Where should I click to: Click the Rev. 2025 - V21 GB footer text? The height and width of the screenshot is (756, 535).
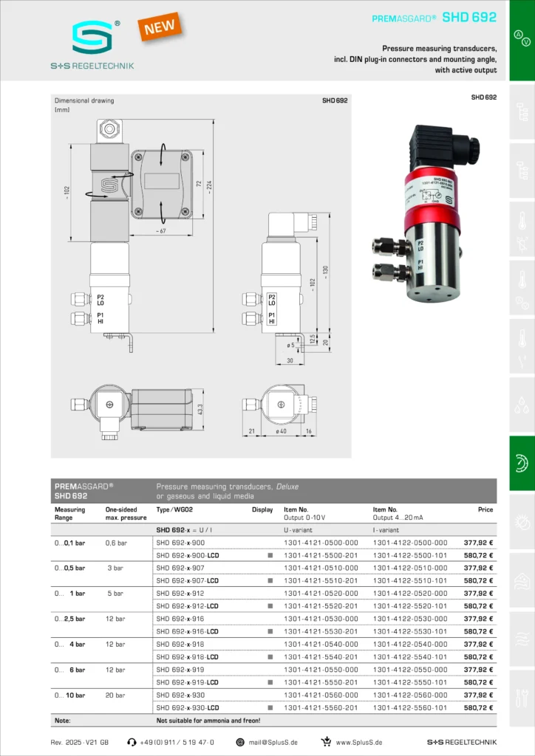pyautogui.click(x=80, y=743)
